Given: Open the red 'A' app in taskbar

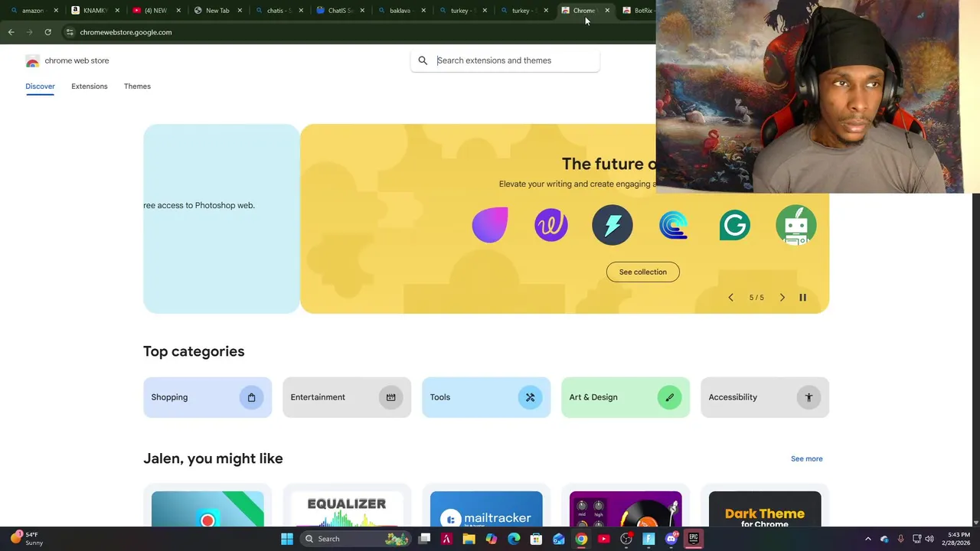Looking at the screenshot, I should click(x=446, y=539).
